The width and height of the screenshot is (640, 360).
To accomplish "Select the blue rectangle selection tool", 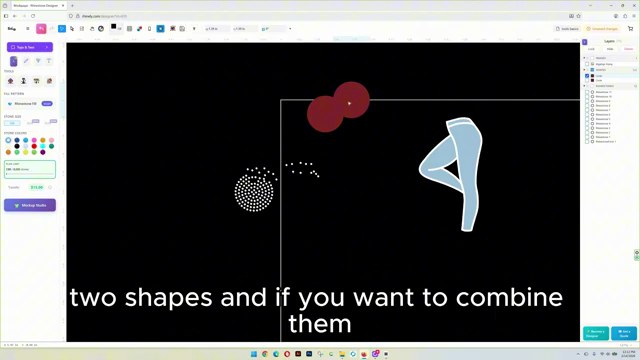I will [x=62, y=29].
